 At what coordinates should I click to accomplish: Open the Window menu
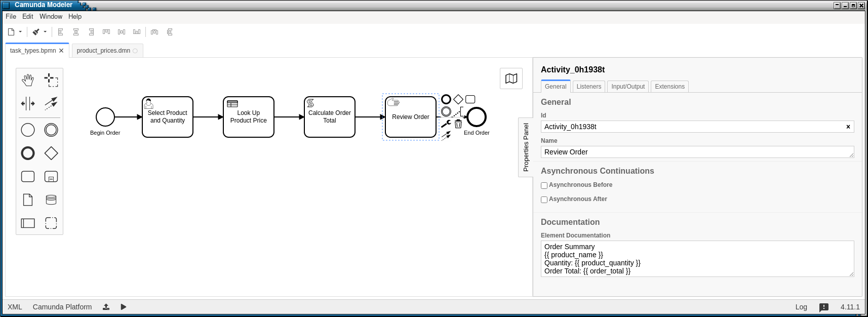pyautogui.click(x=51, y=16)
